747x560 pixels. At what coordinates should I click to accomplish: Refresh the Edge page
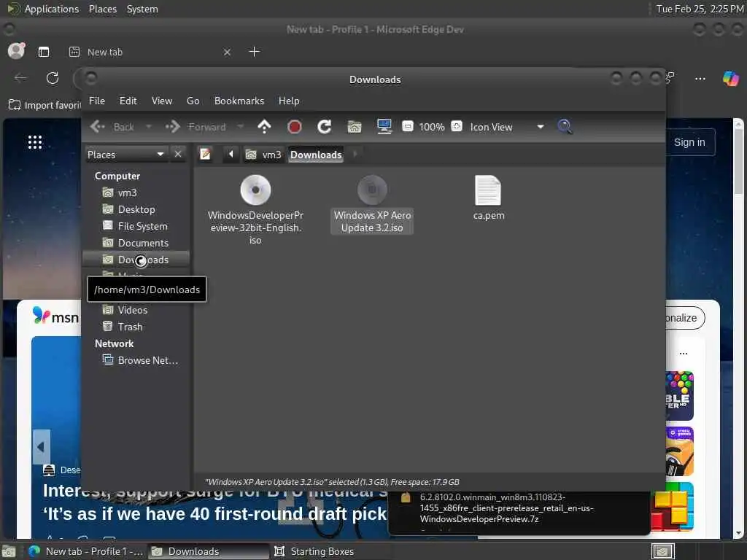pos(53,78)
